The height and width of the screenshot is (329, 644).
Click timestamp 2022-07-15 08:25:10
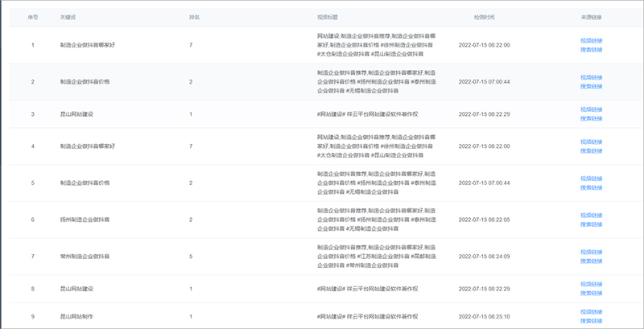coord(485,317)
